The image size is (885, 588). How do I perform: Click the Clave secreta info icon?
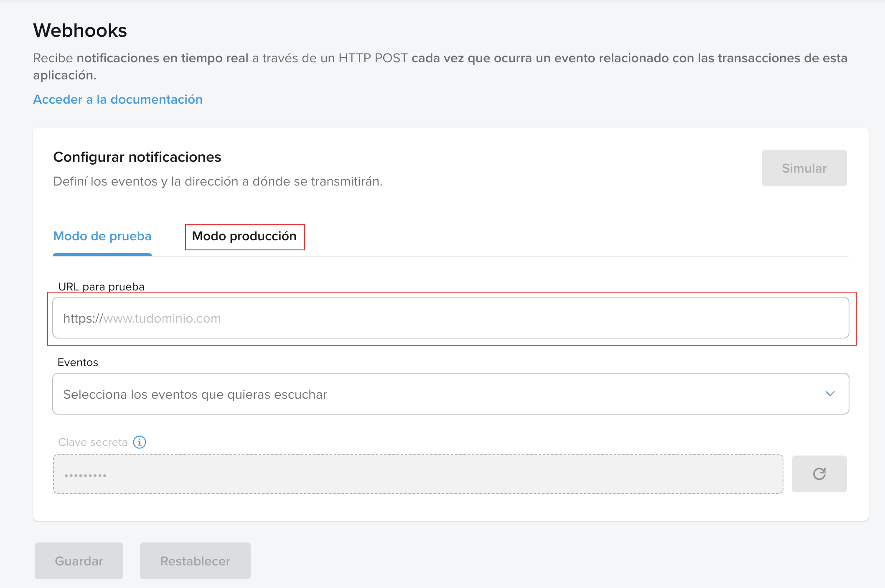point(140,442)
